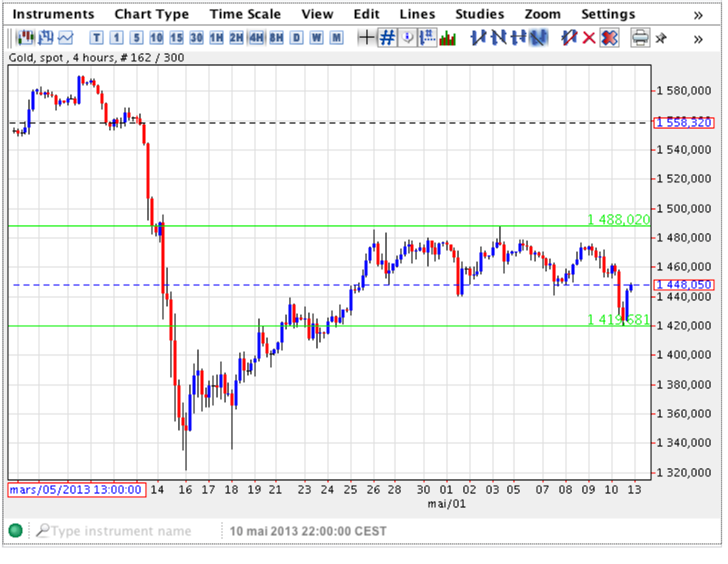Expand the toolbar overflow chevron

pos(697,38)
